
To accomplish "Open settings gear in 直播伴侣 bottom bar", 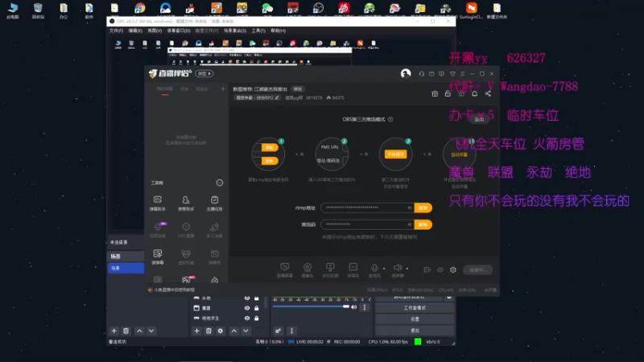I will click(x=453, y=269).
